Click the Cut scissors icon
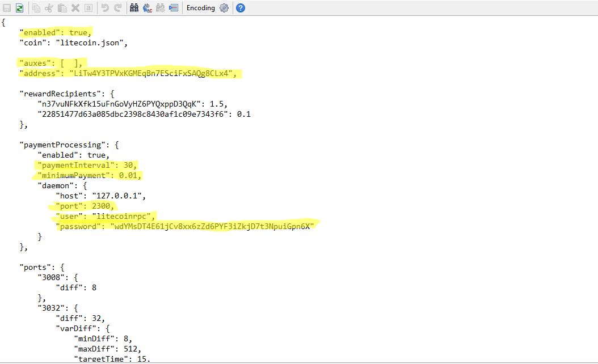Viewport: 598px width, 364px height. pyautogui.click(x=49, y=8)
